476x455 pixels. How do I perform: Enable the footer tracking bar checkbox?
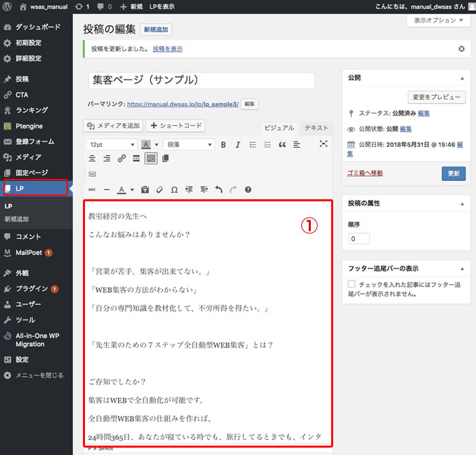[352, 284]
